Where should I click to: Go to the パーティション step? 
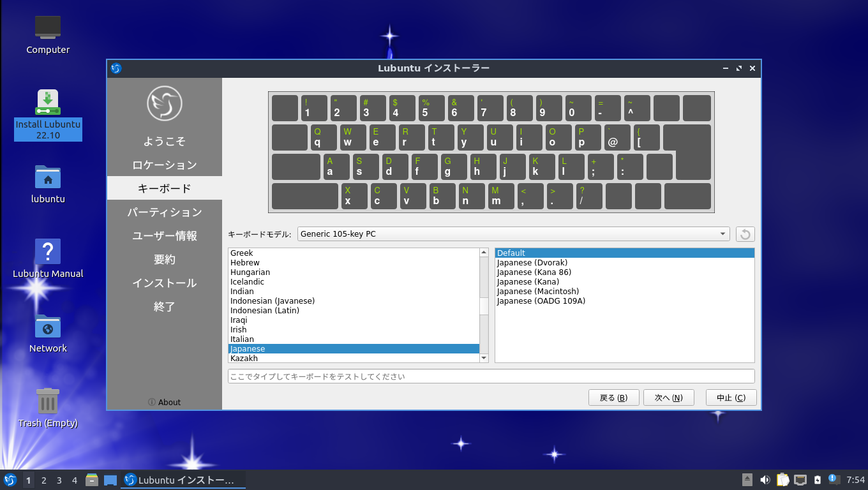pyautogui.click(x=165, y=212)
